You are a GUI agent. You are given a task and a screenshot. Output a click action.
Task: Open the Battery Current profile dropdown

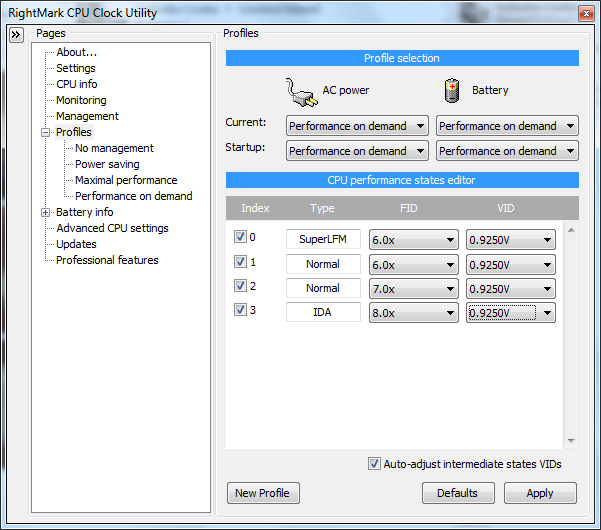(x=507, y=126)
